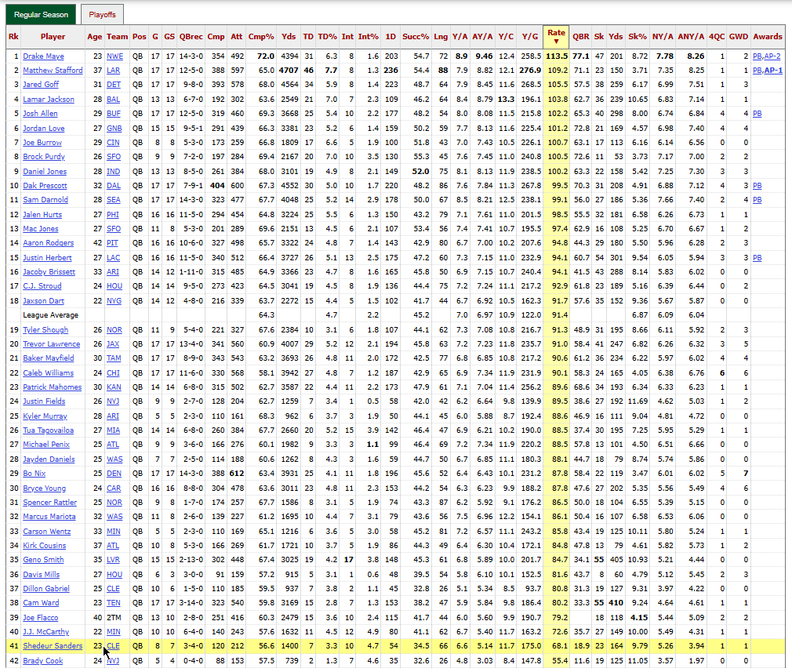Open Shedeur Sanders player link
Viewport: 792px width, 672px height.
point(53,646)
